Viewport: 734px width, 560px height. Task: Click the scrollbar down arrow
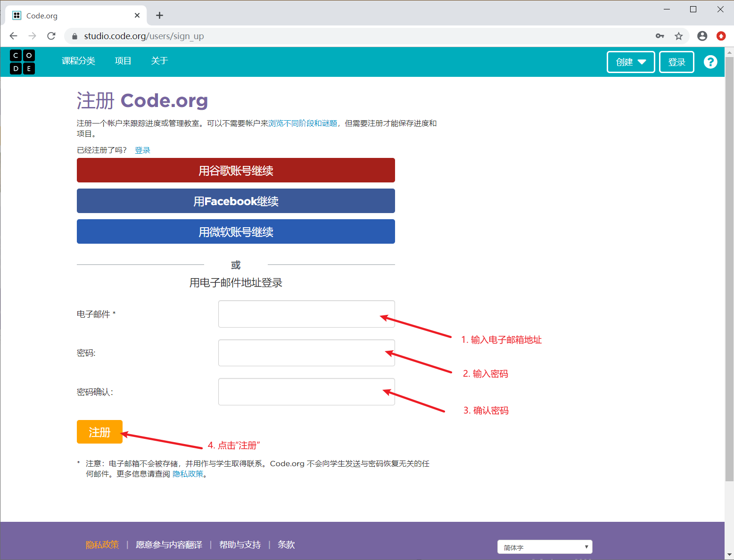(x=729, y=555)
